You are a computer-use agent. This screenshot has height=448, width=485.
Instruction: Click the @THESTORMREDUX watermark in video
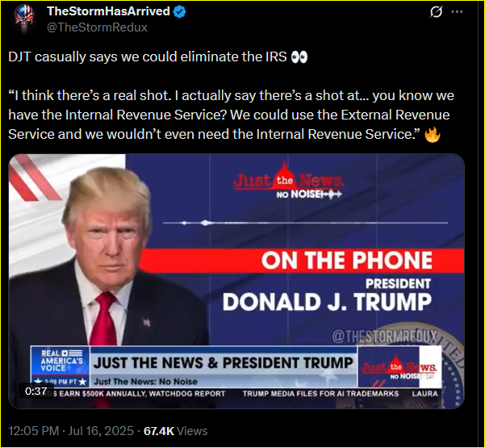pos(384,337)
